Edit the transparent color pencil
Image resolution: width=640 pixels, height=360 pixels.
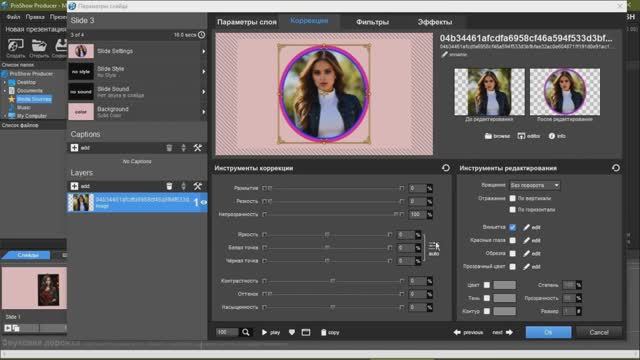[532, 267]
